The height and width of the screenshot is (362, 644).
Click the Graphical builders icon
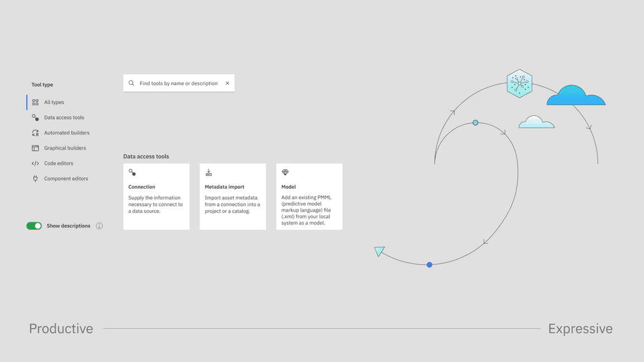[x=35, y=148]
